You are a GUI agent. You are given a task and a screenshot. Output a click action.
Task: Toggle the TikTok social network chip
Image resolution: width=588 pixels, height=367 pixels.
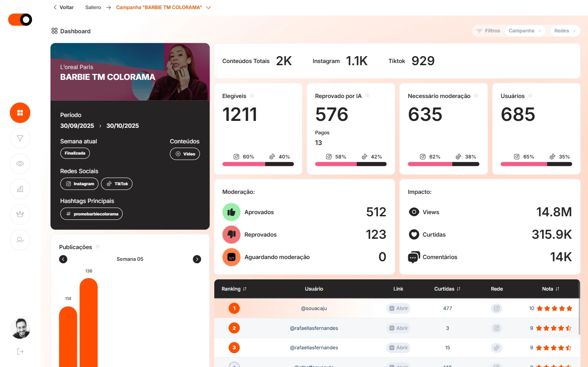(x=117, y=184)
